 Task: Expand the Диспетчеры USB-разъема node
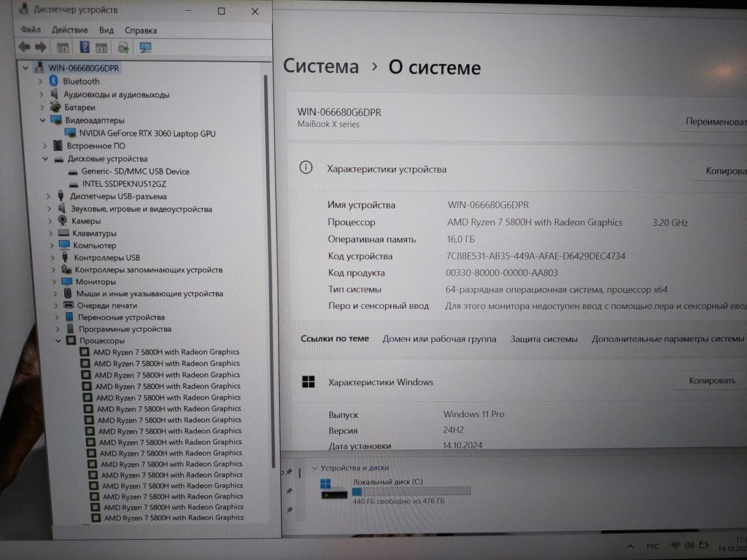(47, 195)
